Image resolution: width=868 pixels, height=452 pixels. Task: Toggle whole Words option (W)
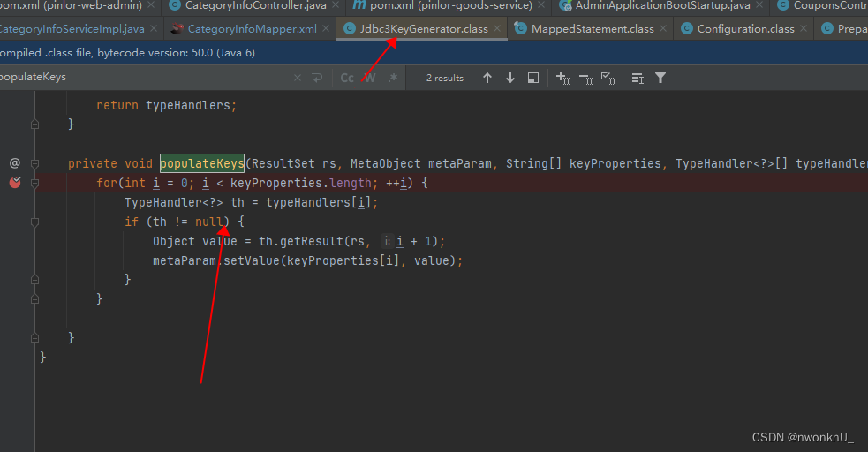point(370,78)
